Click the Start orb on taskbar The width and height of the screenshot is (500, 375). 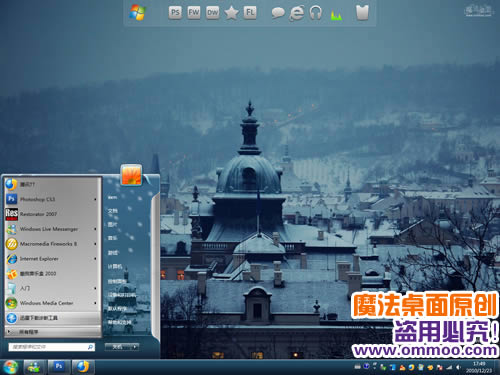click(x=10, y=367)
